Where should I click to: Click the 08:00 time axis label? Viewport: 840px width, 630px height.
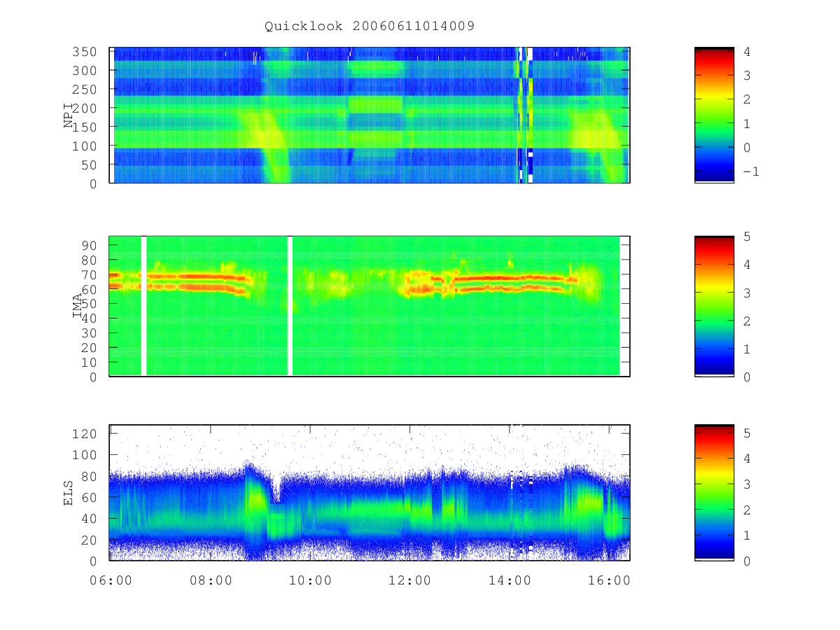211,580
